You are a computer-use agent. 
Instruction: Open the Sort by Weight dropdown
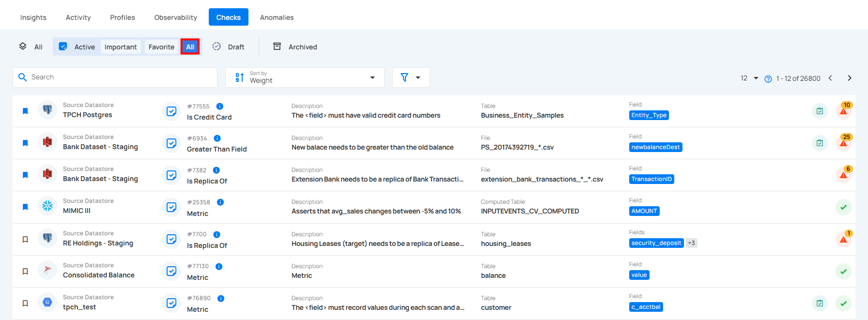tap(305, 77)
